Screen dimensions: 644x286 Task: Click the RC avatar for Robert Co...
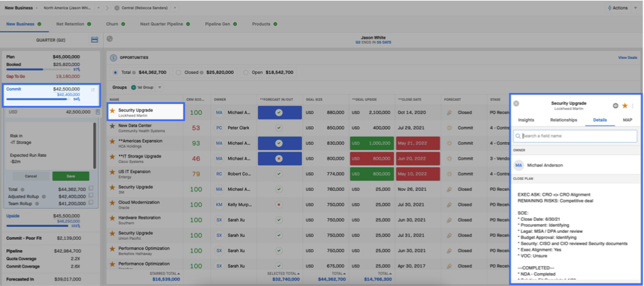(219, 174)
